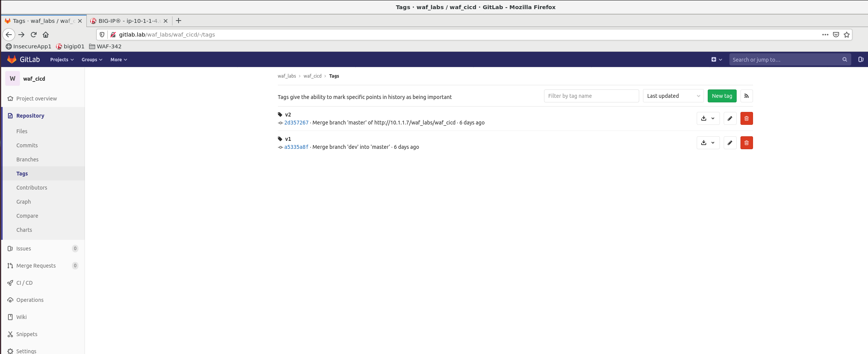Open project Settings in sidebar
The width and height of the screenshot is (868, 354).
(x=26, y=351)
